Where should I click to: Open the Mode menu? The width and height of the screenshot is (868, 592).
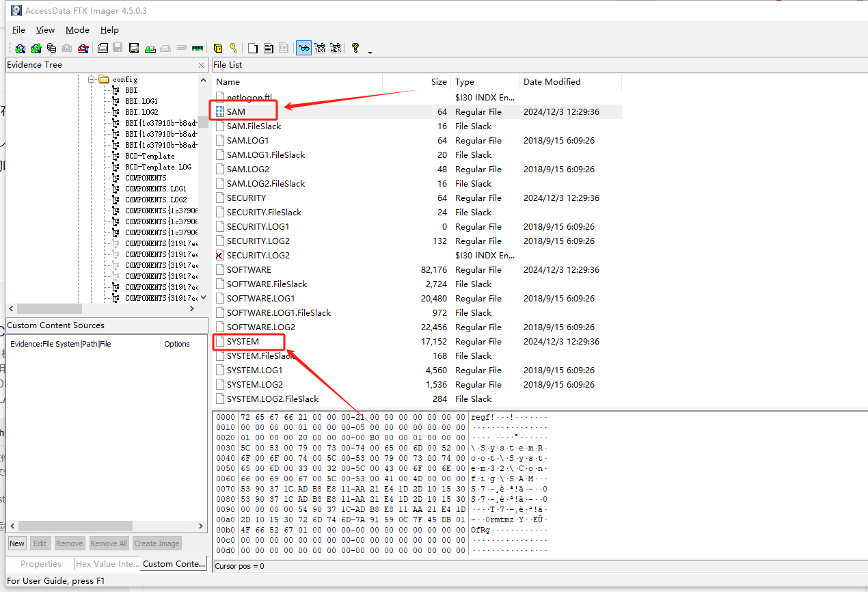pyautogui.click(x=77, y=30)
